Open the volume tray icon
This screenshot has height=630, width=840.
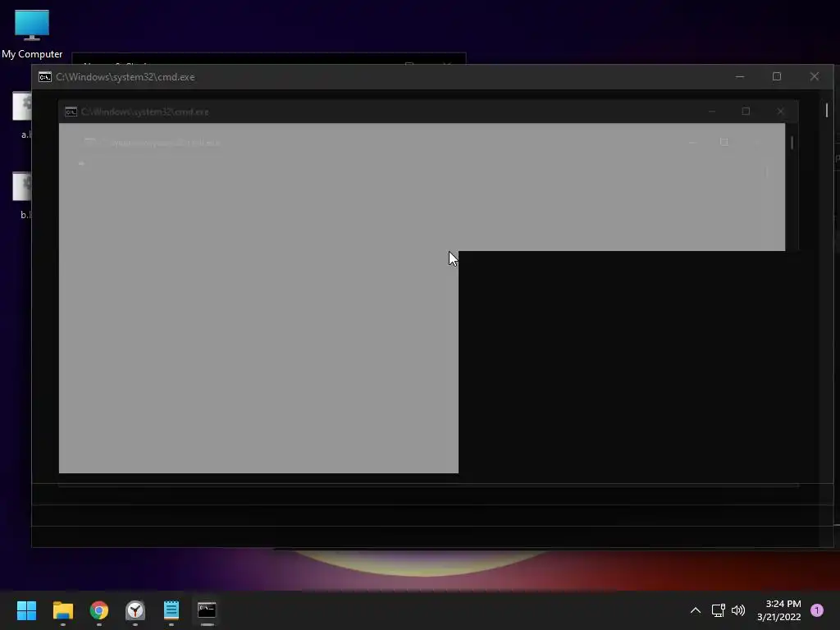(x=738, y=610)
